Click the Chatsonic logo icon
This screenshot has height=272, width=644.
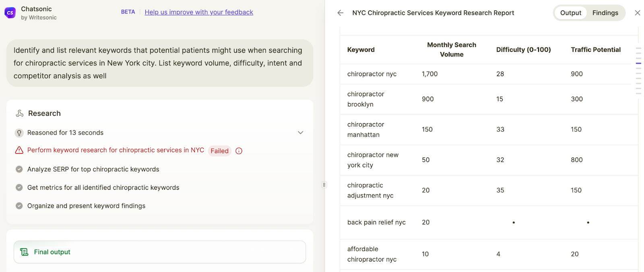click(10, 13)
